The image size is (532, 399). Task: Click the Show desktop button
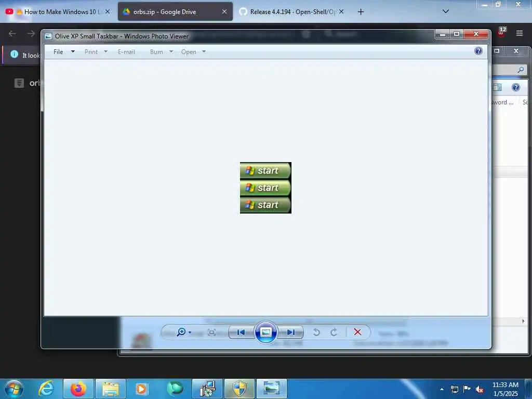click(x=529, y=389)
